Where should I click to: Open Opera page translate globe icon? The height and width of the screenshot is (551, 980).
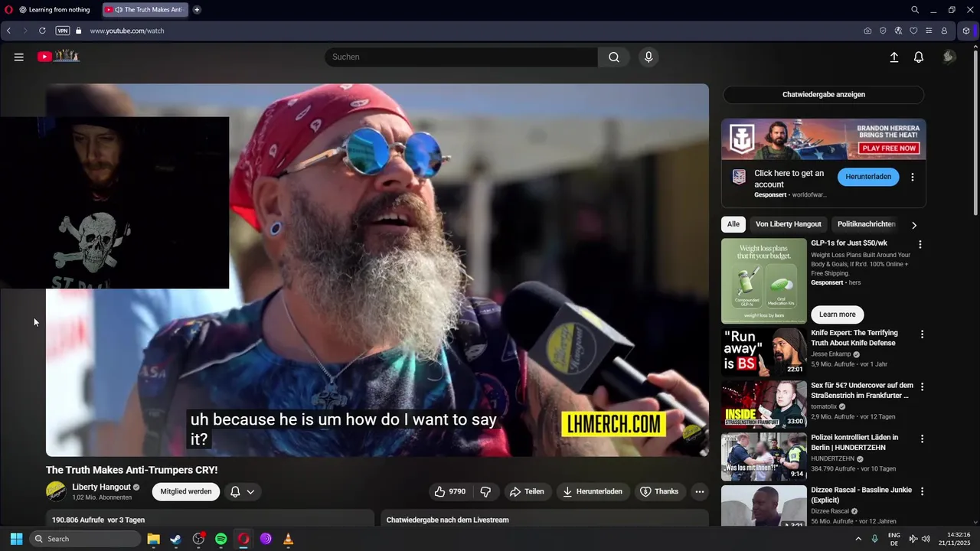pos(898,31)
